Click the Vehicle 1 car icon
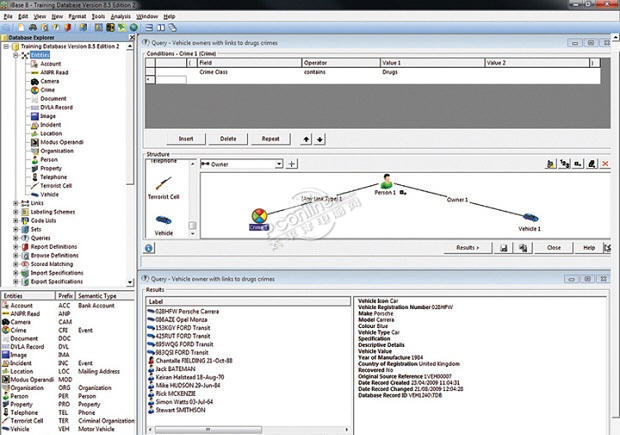620x435 pixels. (x=527, y=218)
